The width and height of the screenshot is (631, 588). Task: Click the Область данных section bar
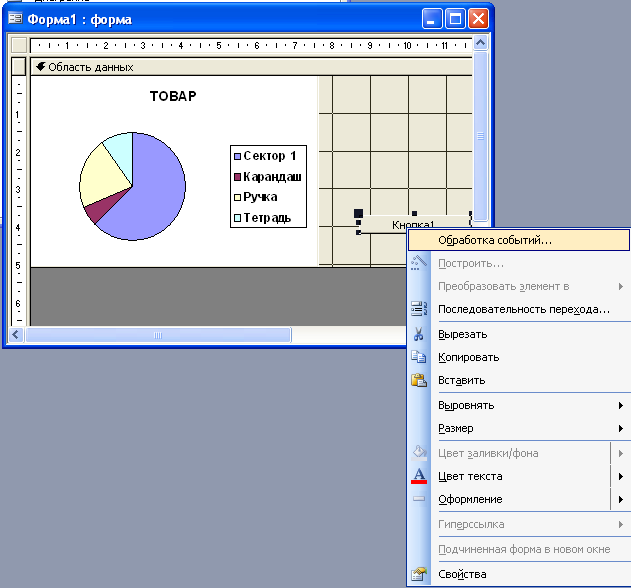click(251, 67)
